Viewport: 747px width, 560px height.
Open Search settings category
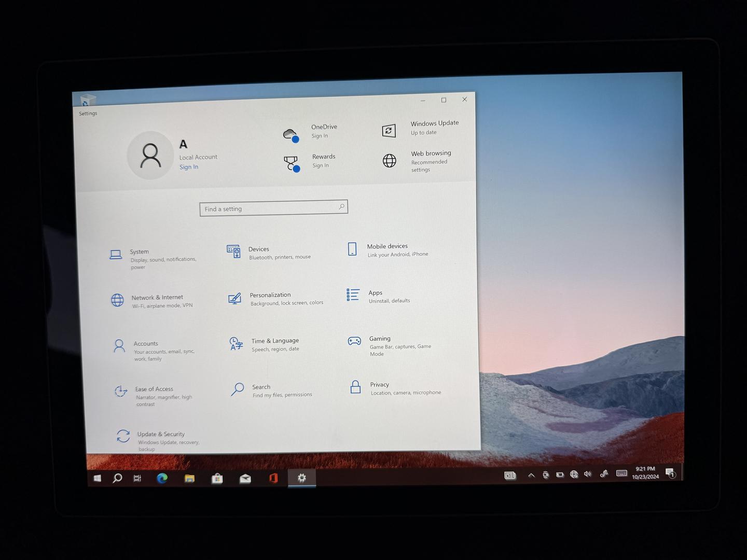(271, 390)
